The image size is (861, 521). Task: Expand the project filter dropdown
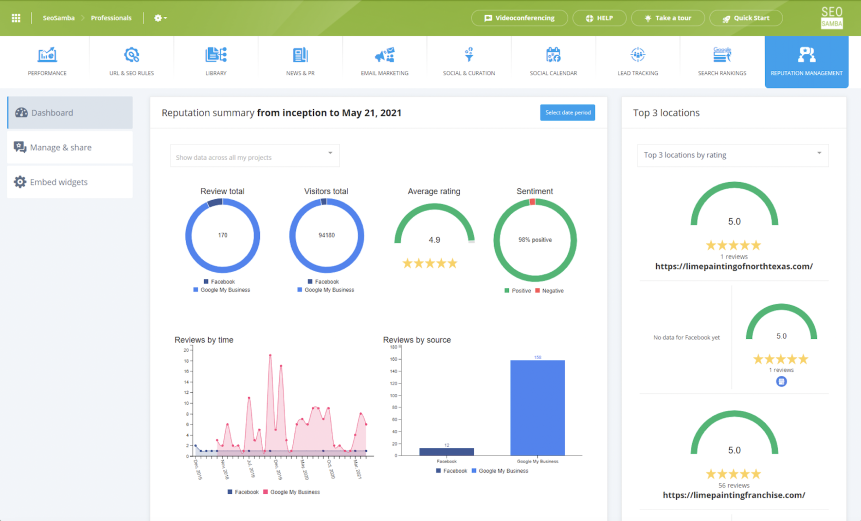(254, 157)
